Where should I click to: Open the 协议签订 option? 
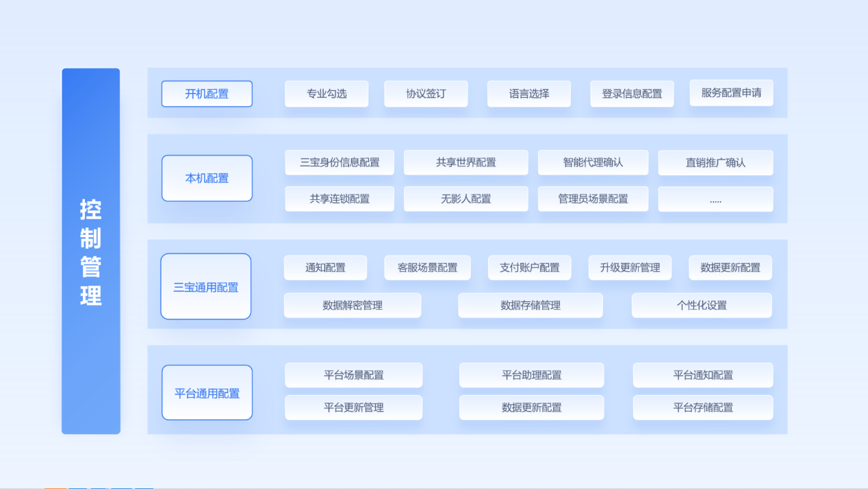tap(426, 94)
